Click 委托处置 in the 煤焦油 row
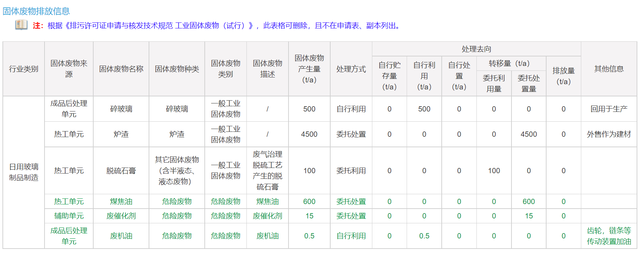644x264 pixels. click(x=351, y=202)
